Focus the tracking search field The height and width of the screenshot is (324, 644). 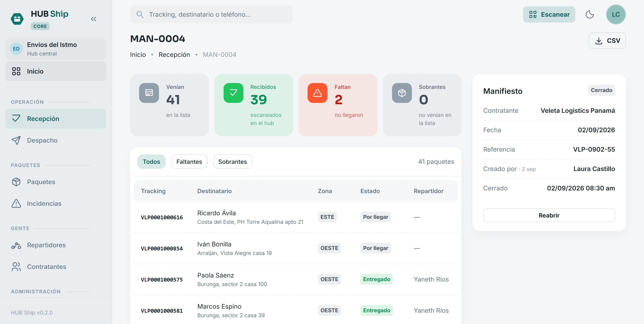point(211,14)
